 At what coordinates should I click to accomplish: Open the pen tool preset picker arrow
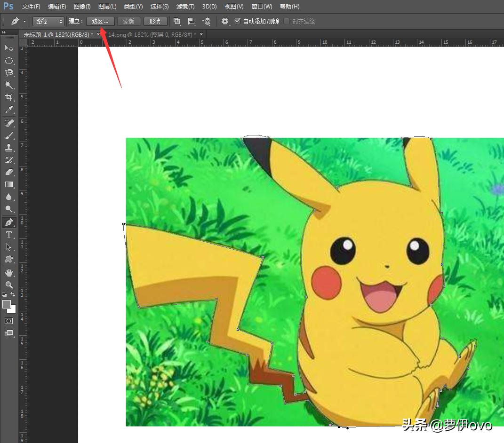click(x=24, y=21)
